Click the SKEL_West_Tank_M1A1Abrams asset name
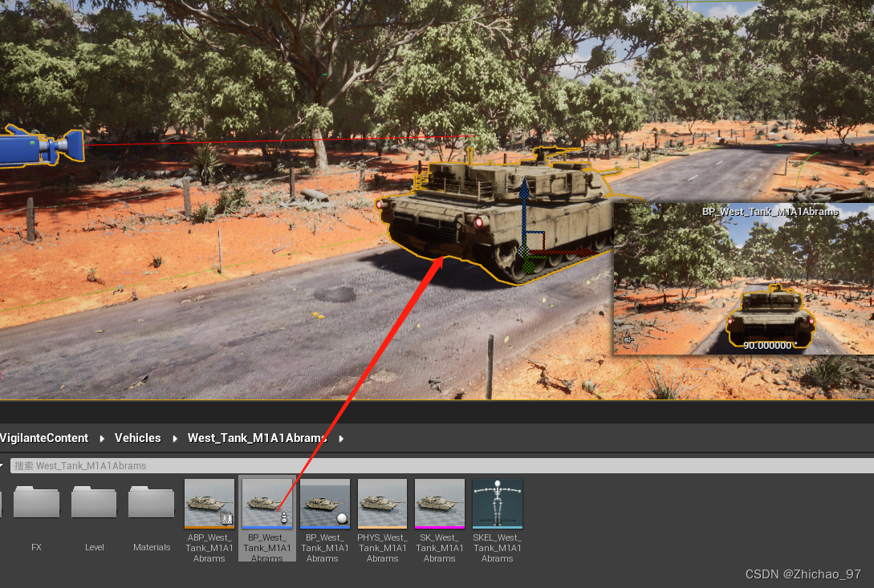This screenshot has height=588, width=874. (498, 548)
